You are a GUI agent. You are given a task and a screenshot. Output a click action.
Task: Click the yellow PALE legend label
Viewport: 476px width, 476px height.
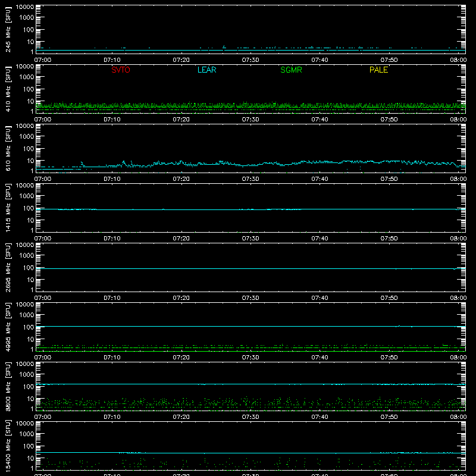pyautogui.click(x=378, y=70)
